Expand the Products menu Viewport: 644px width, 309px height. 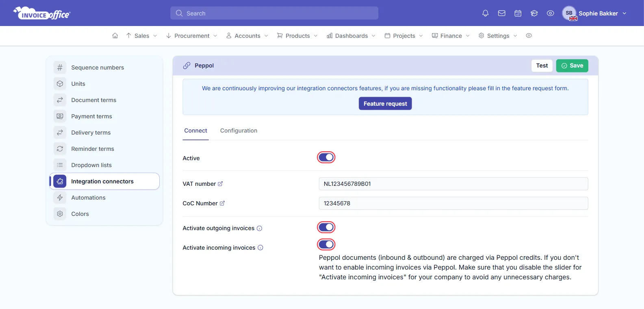coord(297,36)
